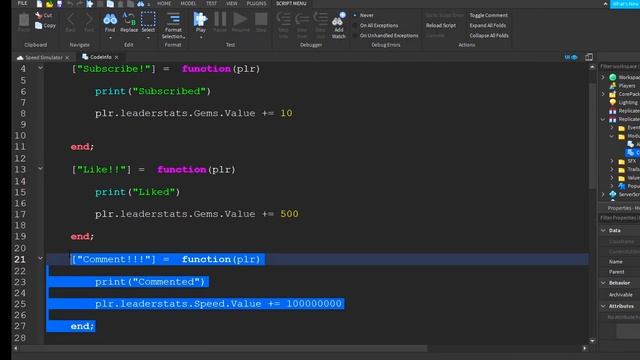This screenshot has height=360, width=640.
Task: Click the Select dashed-rectangle tool
Action: pyautogui.click(x=148, y=19)
